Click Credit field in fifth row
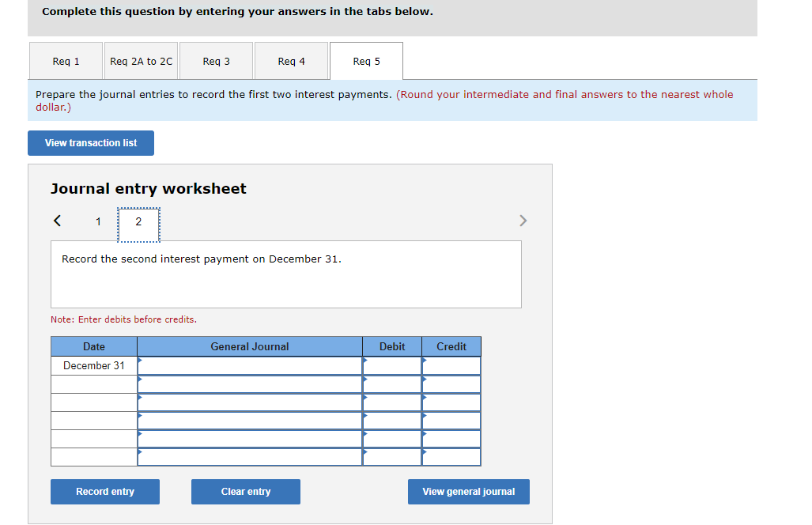Screen dimensions: 812x525 pyautogui.click(x=451, y=439)
